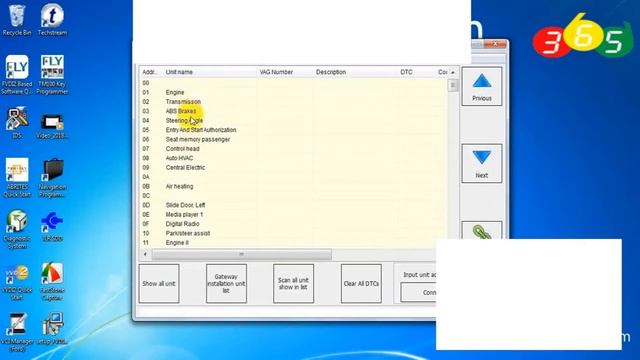Click the DTC column header
640x360 pixels.
click(416, 72)
